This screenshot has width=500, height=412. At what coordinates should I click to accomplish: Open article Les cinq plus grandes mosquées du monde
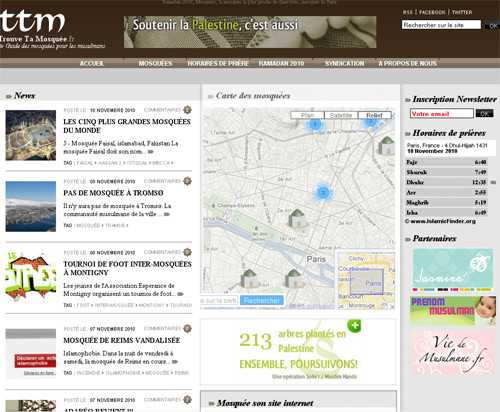pyautogui.click(x=127, y=126)
